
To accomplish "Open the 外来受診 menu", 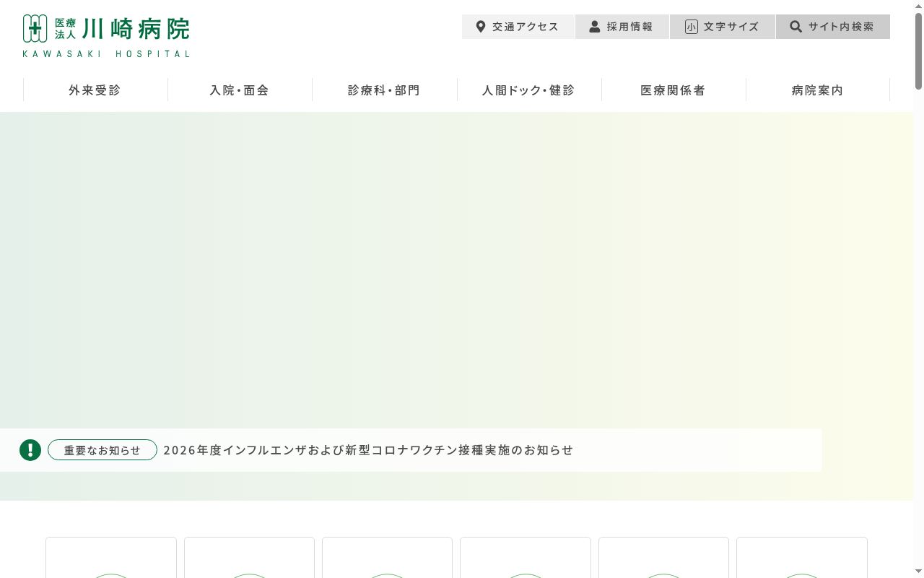I will click(x=95, y=90).
